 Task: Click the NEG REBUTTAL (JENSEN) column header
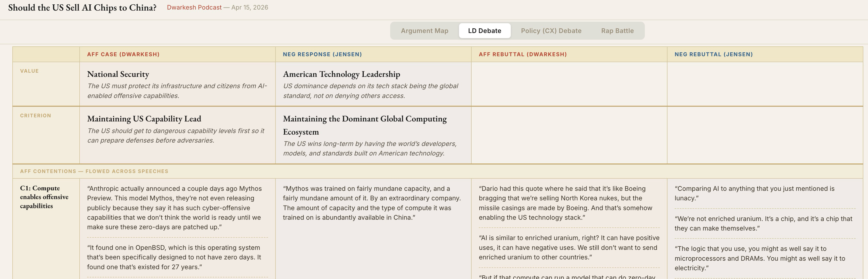point(713,54)
